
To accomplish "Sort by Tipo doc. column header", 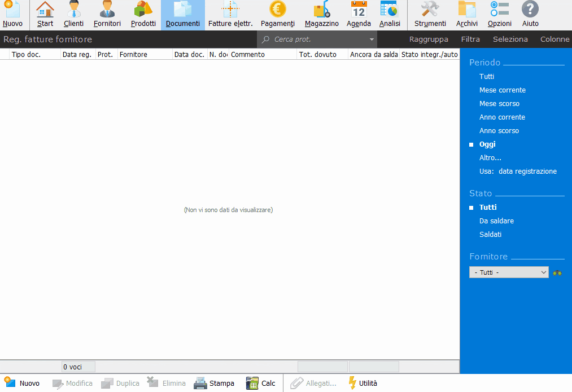I will coord(34,54).
